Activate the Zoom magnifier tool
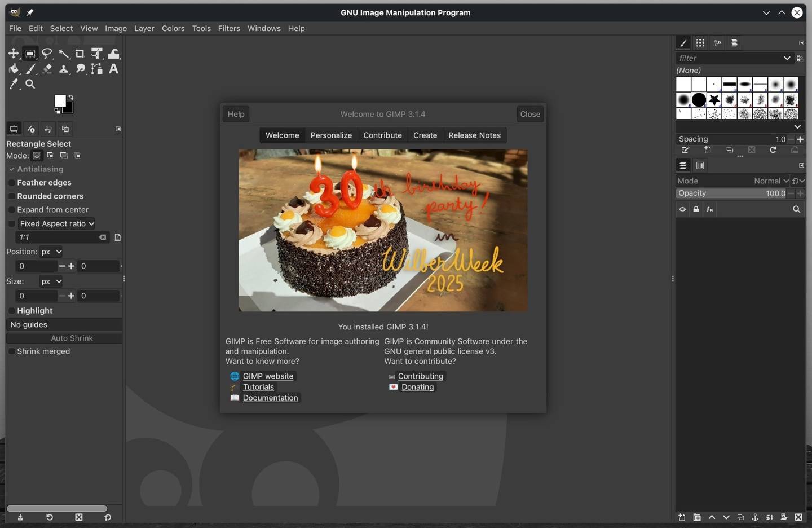This screenshot has height=528, width=812. pos(30,84)
